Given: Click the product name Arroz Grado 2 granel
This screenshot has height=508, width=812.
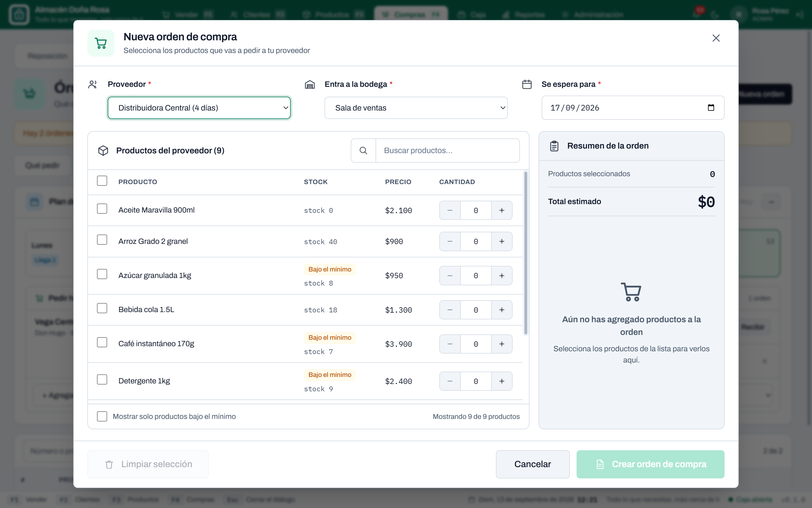Looking at the screenshot, I should [x=153, y=241].
